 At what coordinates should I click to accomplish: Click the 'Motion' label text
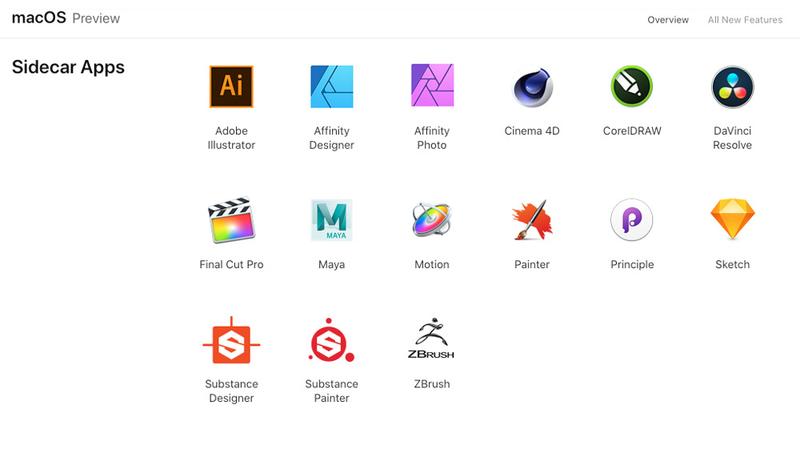tap(432, 265)
